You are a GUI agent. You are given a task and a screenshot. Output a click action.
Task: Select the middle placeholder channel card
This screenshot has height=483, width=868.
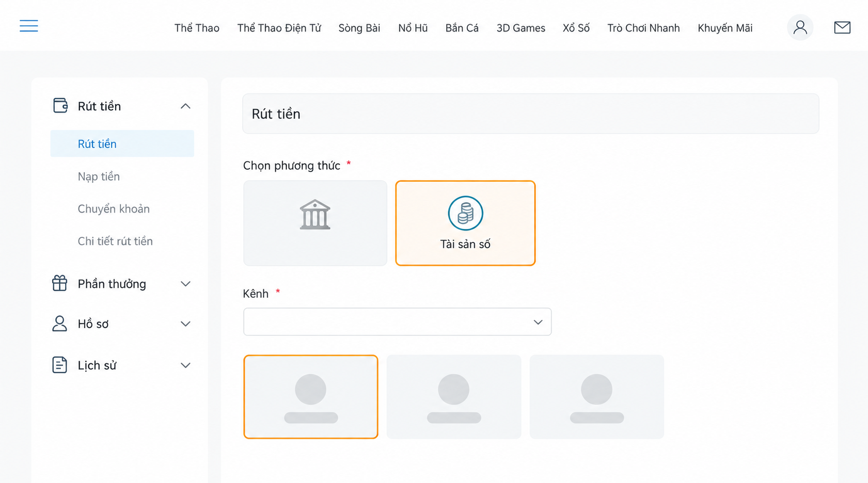[454, 396]
